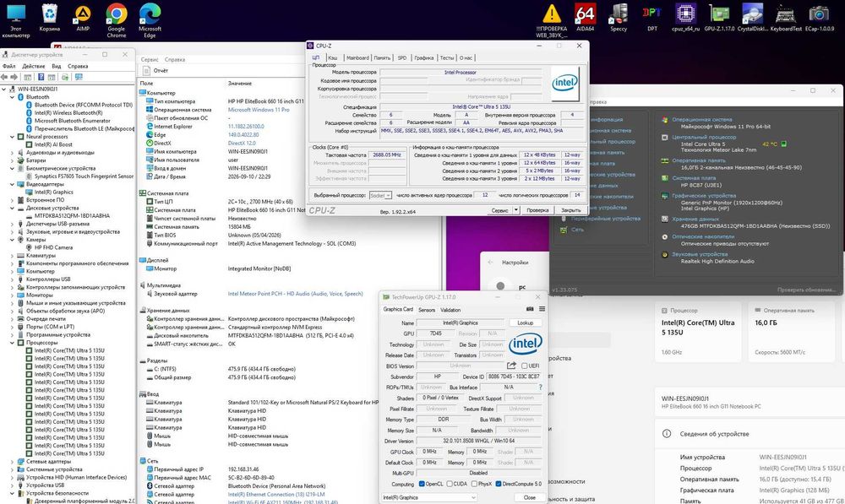Screen dimensions: 845x504
Task: Collapse the Bluetooth node in Device Manager
Action: (12, 97)
